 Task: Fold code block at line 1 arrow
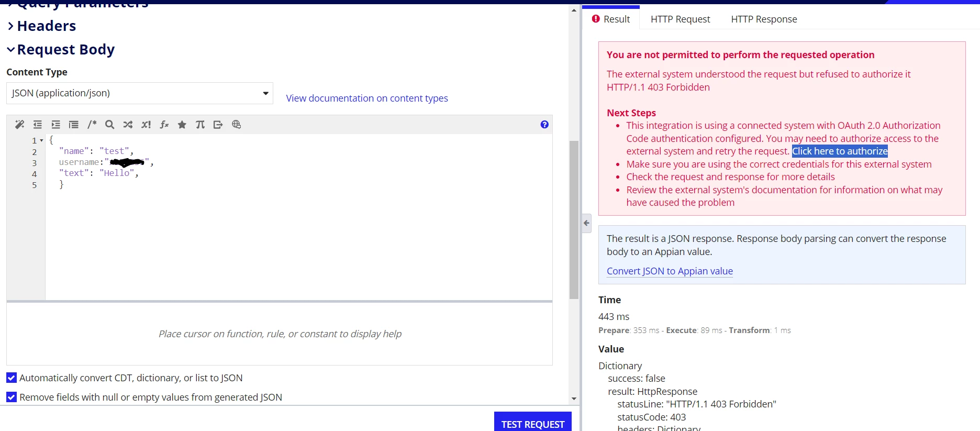click(x=41, y=140)
